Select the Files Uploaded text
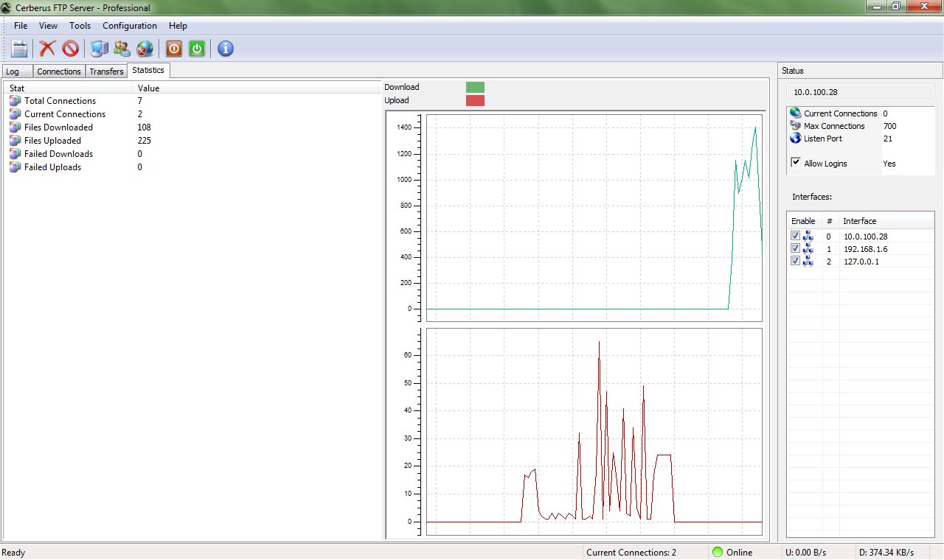 (52, 141)
